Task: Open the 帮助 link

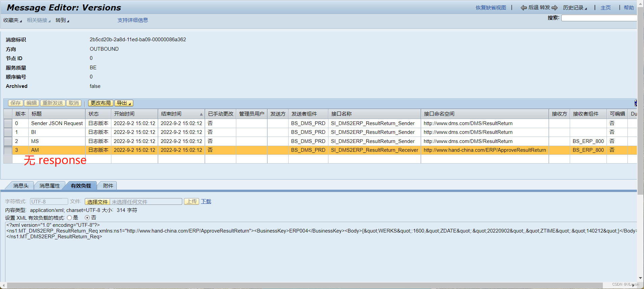Action: coord(629,8)
